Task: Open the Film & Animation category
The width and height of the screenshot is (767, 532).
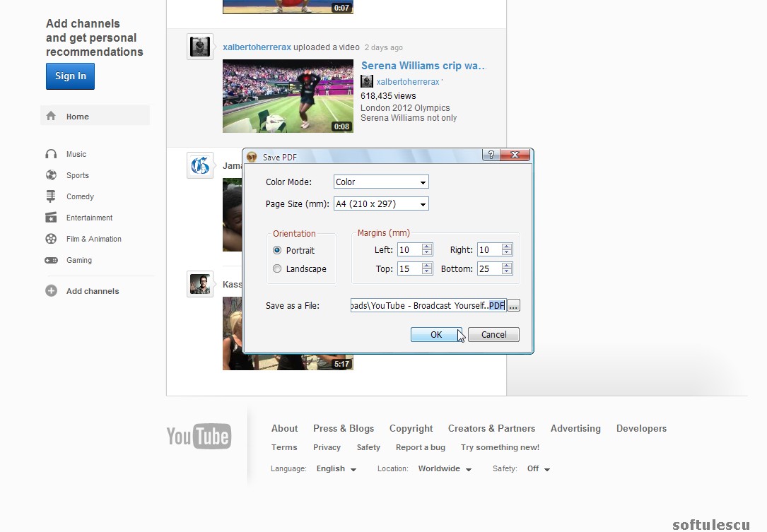Action: (x=94, y=239)
